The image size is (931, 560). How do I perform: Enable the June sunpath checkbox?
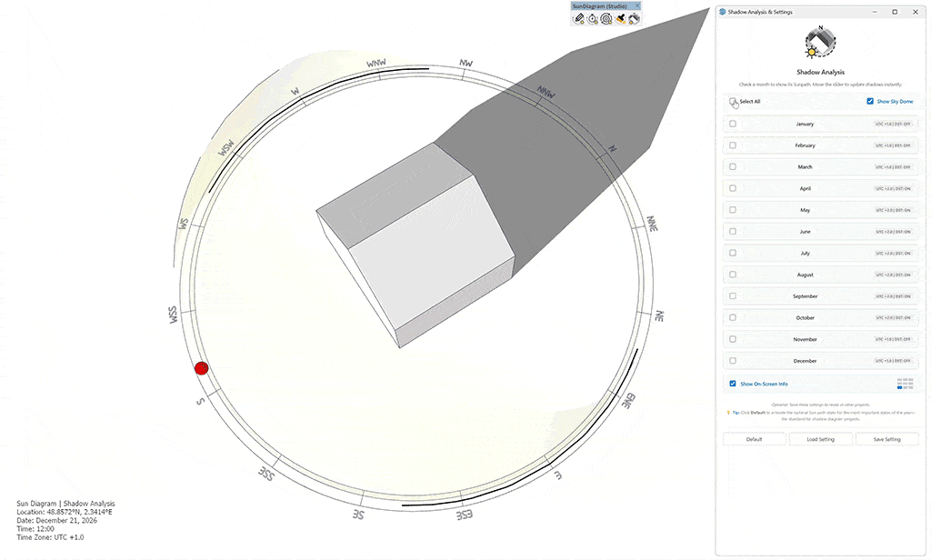[x=733, y=232]
